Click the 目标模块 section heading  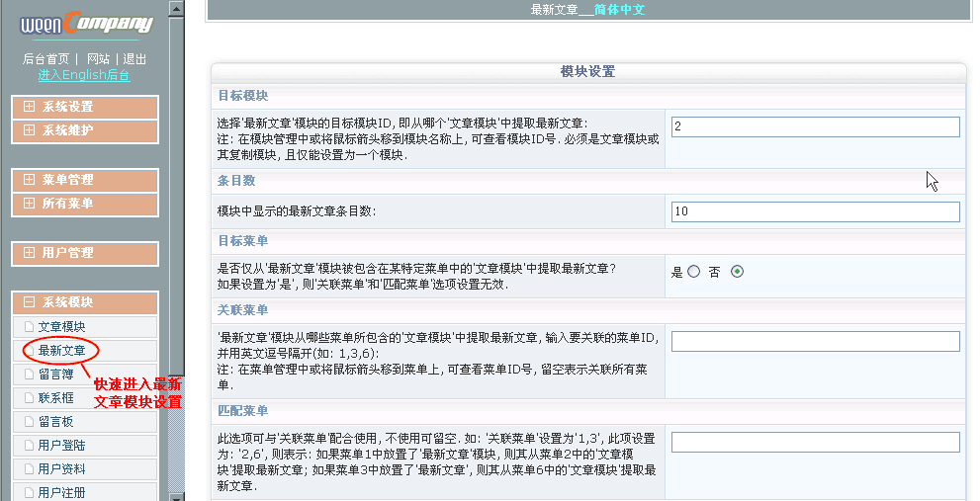pyautogui.click(x=243, y=96)
